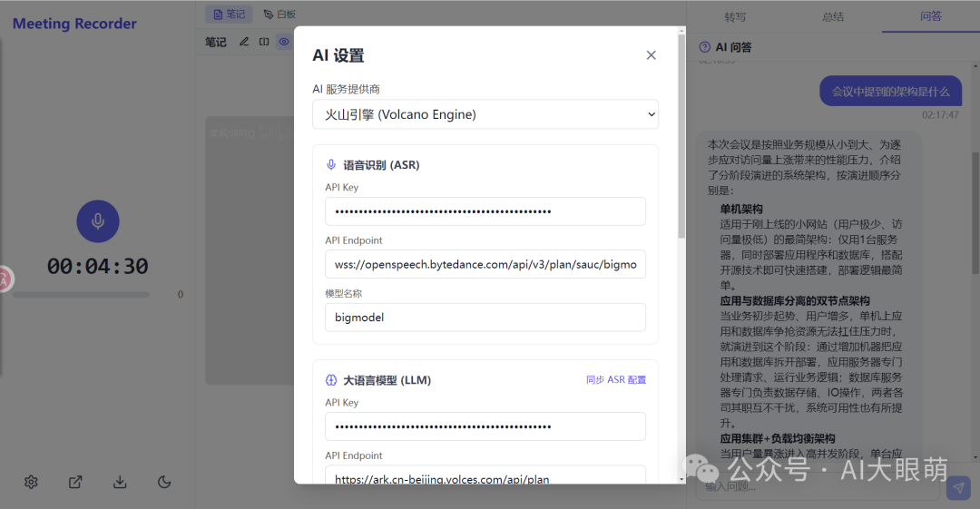Toggle dark mode with the moon icon
Viewport: 980px width, 509px height.
(164, 482)
